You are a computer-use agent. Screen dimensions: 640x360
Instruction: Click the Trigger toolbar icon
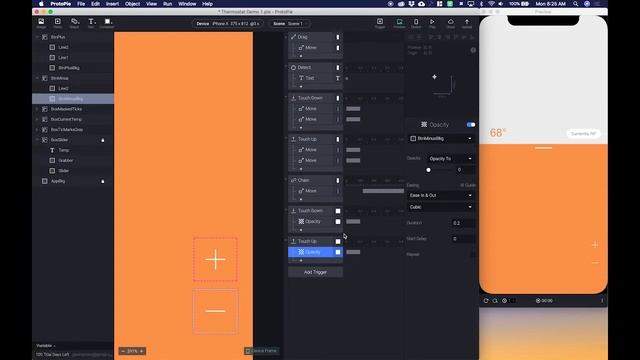click(380, 23)
